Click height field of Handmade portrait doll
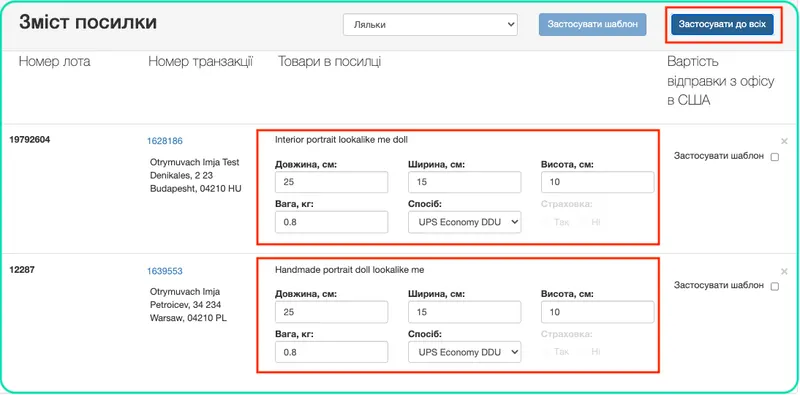Image resolution: width=800 pixels, height=395 pixels. 597,312
